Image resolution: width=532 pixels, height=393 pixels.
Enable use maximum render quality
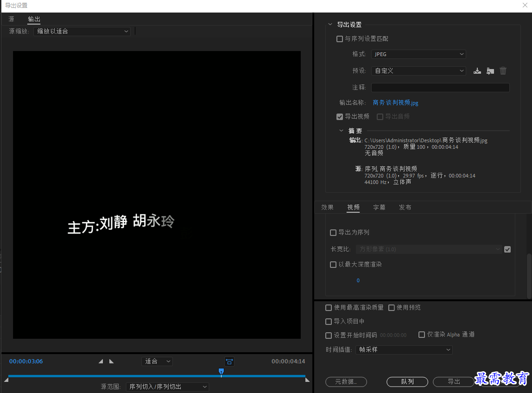328,308
